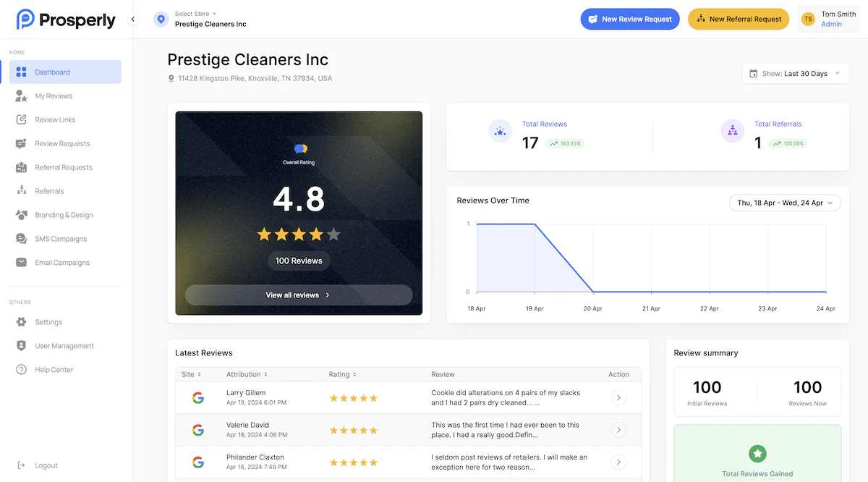Image resolution: width=868 pixels, height=482 pixels.
Task: Select Branding & Design
Action: [64, 215]
